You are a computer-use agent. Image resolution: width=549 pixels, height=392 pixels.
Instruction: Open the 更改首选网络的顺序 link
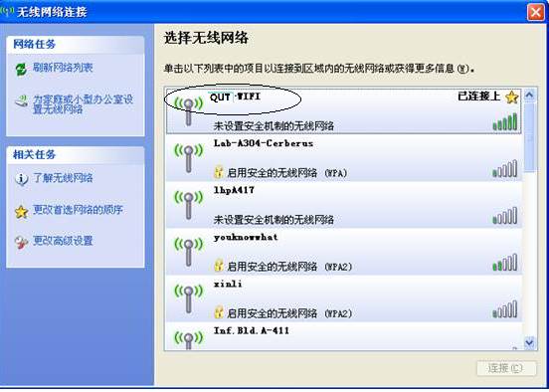click(x=78, y=210)
